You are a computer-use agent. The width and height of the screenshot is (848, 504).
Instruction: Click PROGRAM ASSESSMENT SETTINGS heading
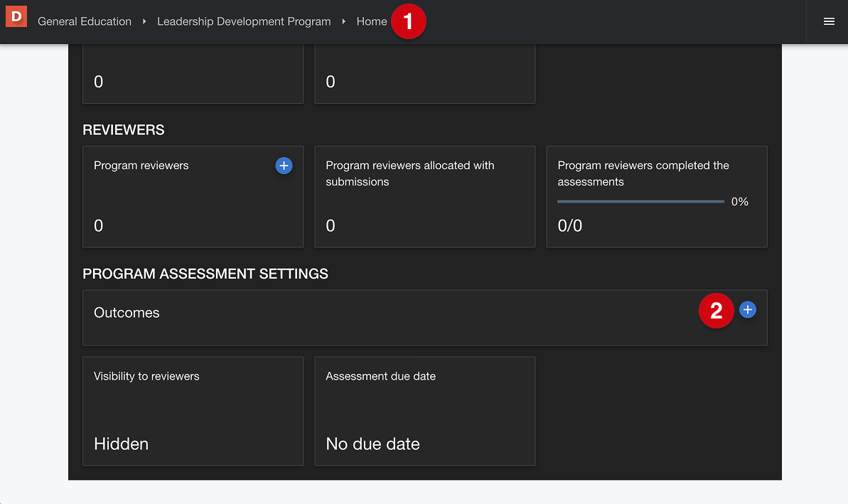click(205, 274)
